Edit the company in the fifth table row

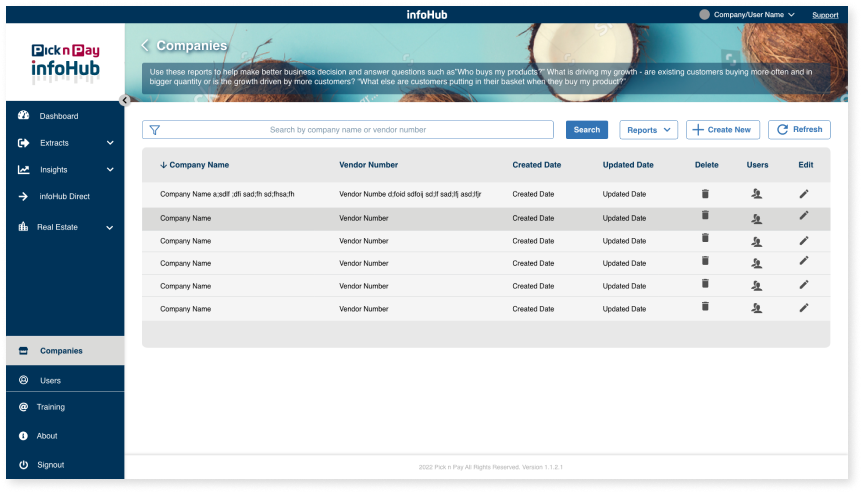click(804, 284)
